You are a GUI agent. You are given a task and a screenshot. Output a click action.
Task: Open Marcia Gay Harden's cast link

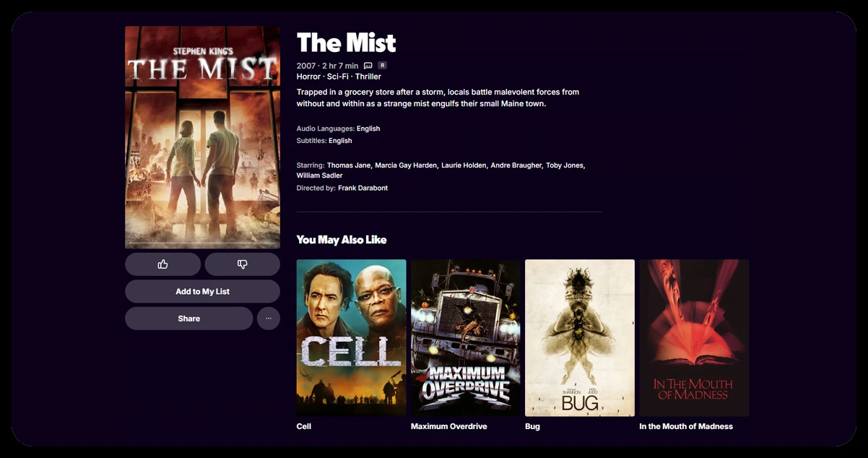pos(406,165)
